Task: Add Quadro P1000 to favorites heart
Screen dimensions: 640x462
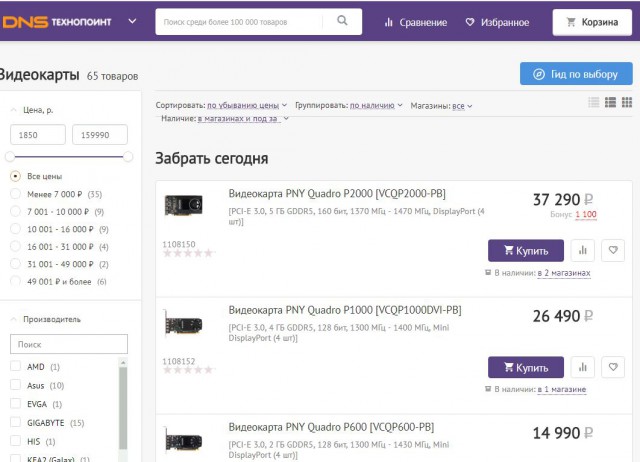Action: (x=613, y=367)
